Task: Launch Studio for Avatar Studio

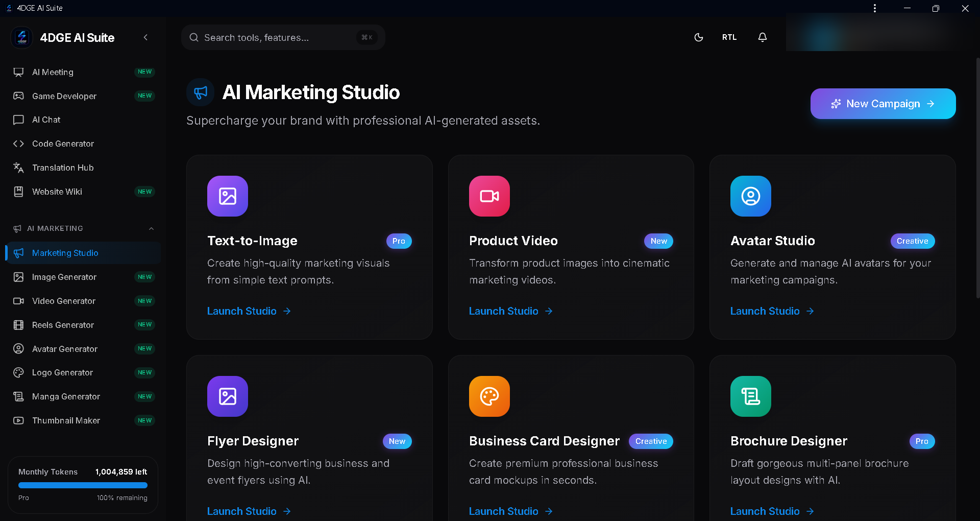Action: pos(772,311)
